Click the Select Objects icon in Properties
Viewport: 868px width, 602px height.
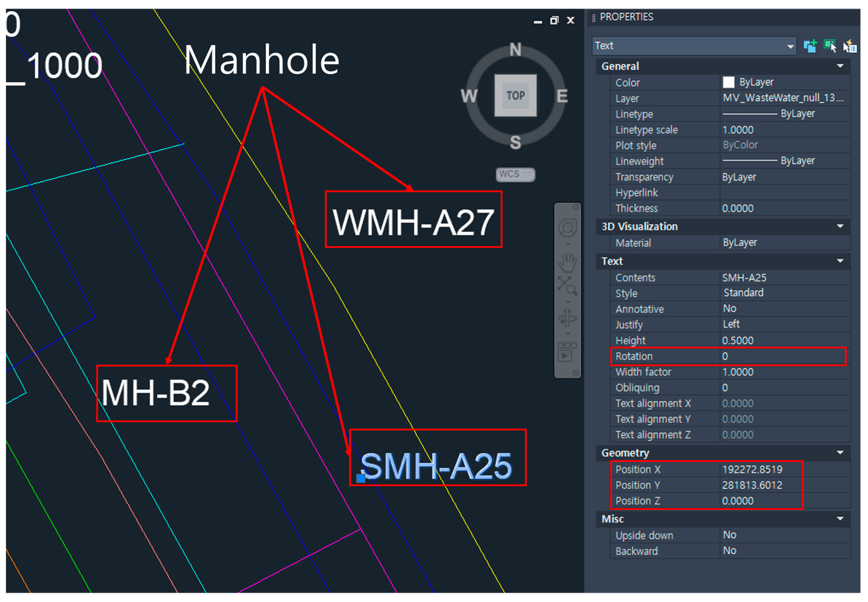[829, 46]
